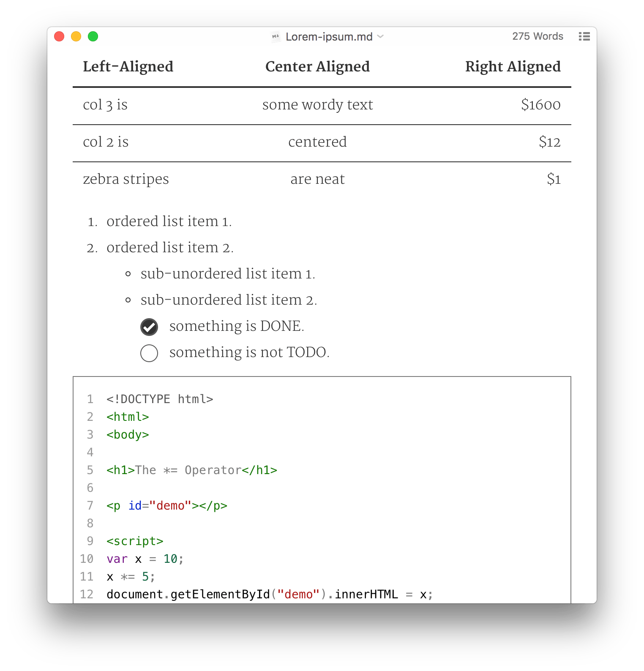Viewport: 644px width, 671px height.
Task: Check the 'something is not TODO' checkbox
Action: tap(149, 353)
